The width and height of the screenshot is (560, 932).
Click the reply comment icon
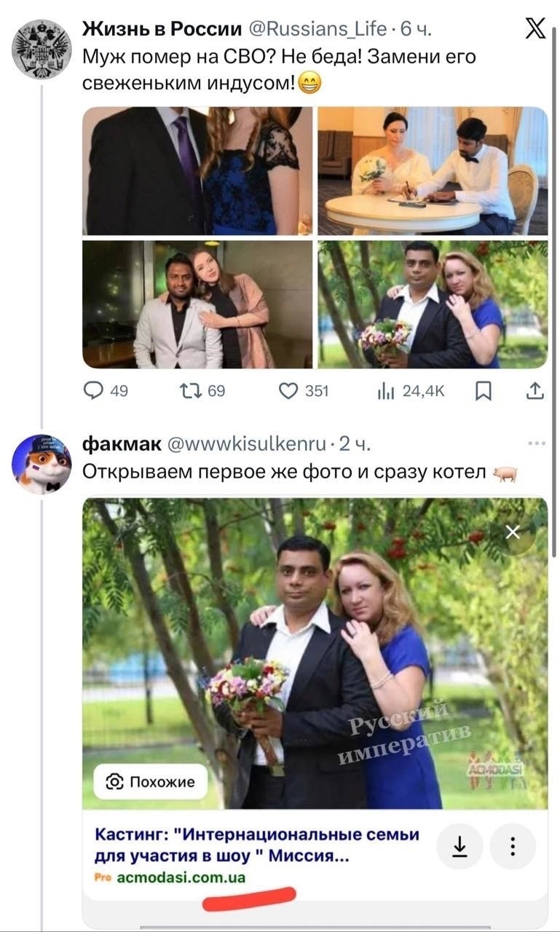[x=94, y=391]
